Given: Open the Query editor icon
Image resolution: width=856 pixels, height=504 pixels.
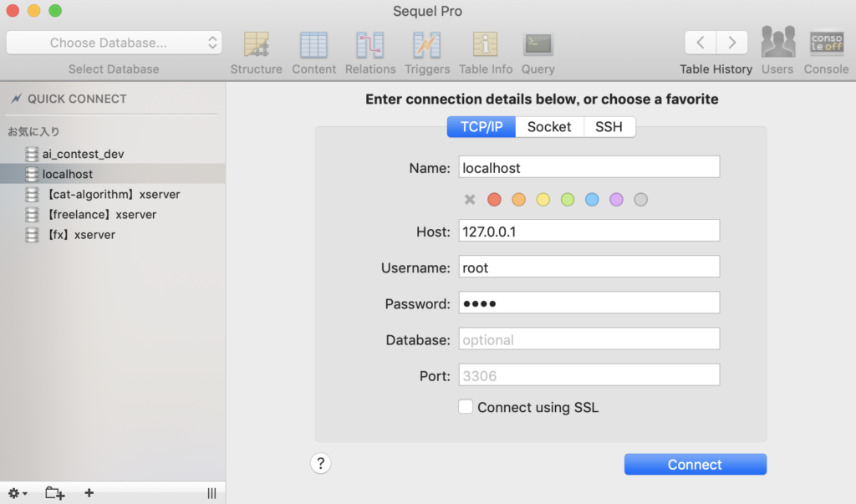Looking at the screenshot, I should 538,45.
